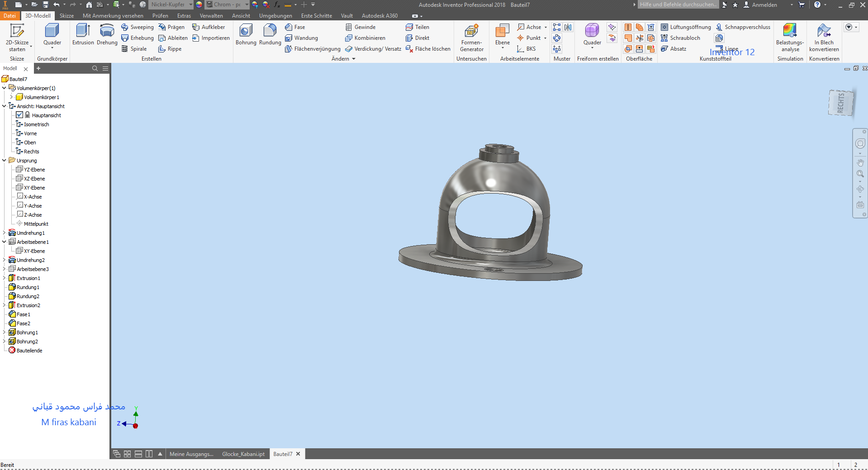Start a new 2D-Skizze
This screenshot has height=470, width=868.
[17, 38]
